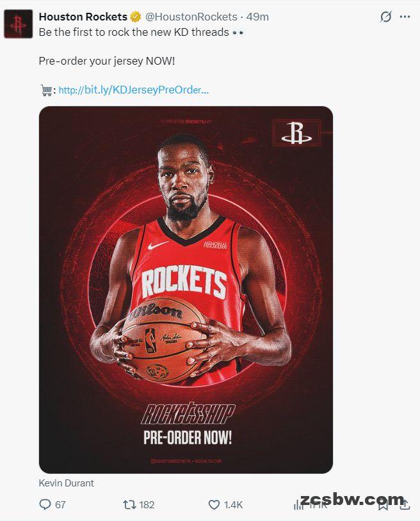Screen dimensions: 420x521
Task: Like the post with heart icon
Action: click(x=214, y=505)
